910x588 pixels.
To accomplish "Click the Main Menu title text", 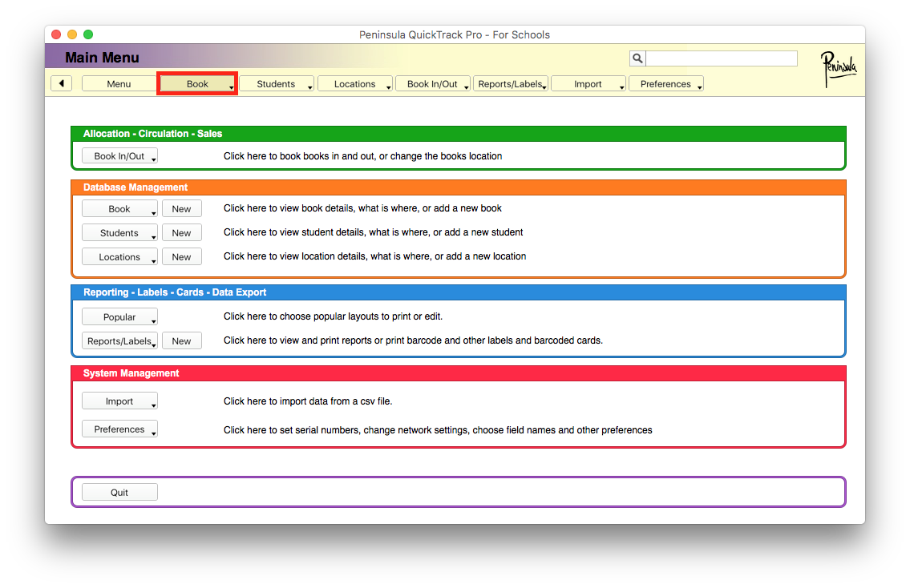I will pos(102,58).
